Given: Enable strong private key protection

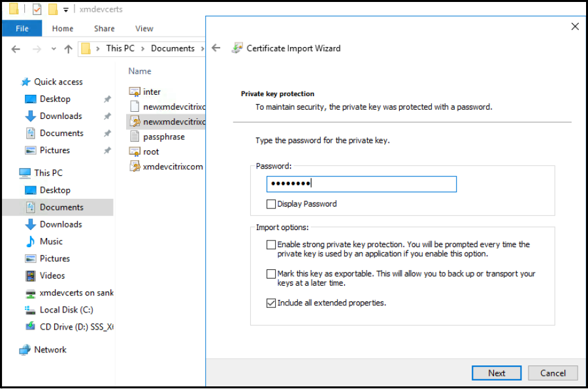Looking at the screenshot, I should pyautogui.click(x=270, y=245).
